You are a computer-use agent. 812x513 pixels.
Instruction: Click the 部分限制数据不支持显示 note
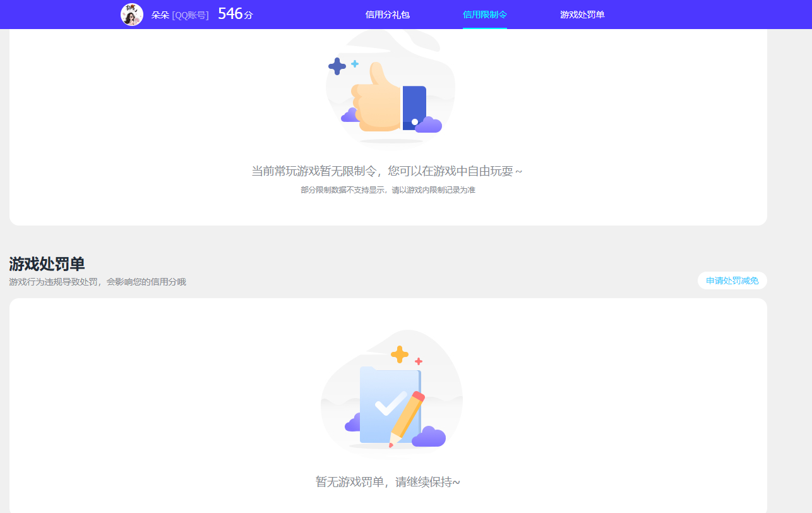click(388, 190)
